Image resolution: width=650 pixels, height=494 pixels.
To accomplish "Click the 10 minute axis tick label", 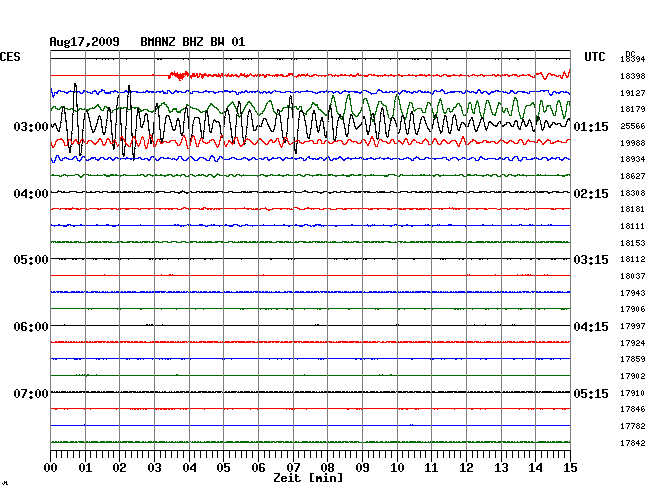I will coord(397,468).
